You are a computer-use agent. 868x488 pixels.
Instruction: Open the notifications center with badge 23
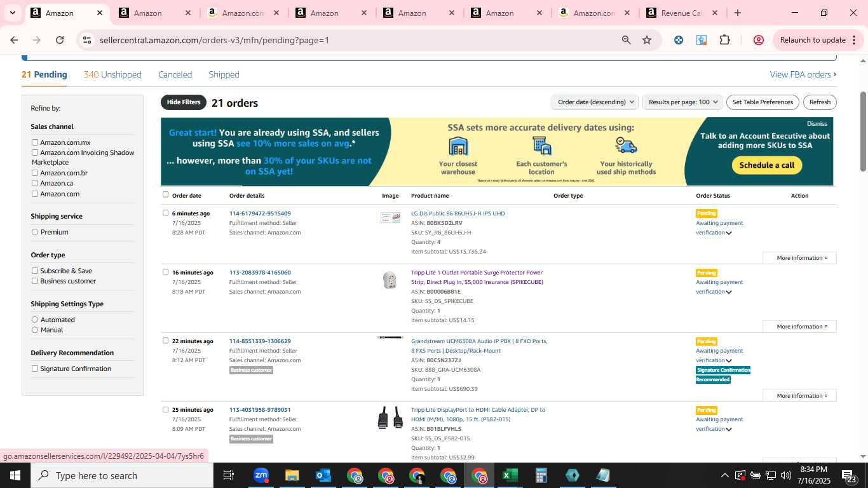850,476
